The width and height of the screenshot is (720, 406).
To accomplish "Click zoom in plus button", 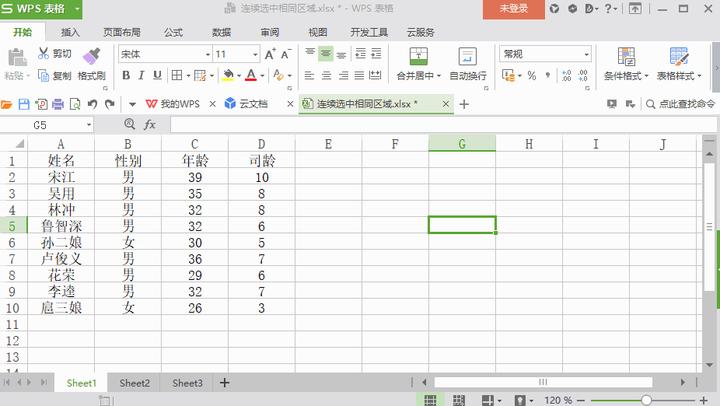I will (x=703, y=400).
